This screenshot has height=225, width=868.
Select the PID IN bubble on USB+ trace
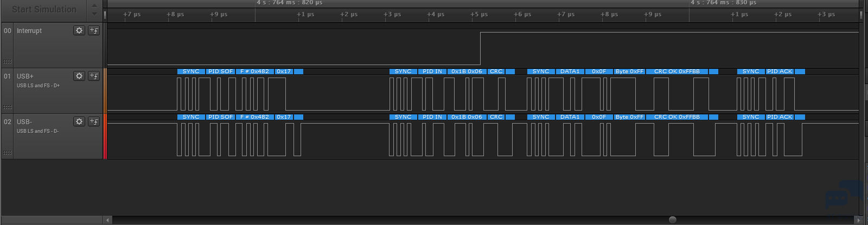coord(432,72)
